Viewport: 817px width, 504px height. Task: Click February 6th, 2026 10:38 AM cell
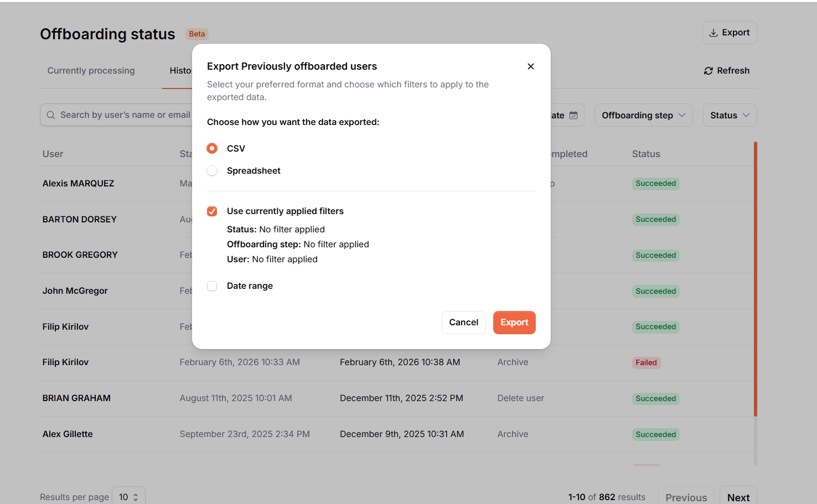coord(400,362)
